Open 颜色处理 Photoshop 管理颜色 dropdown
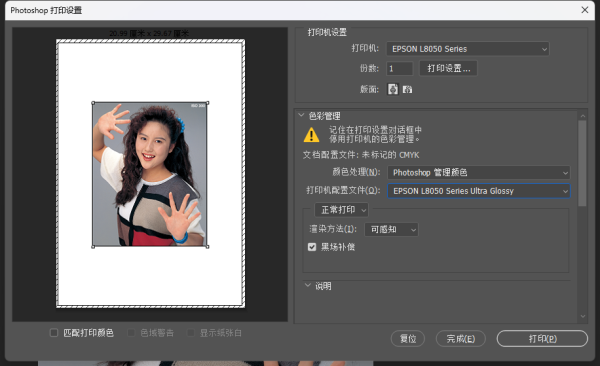The image size is (600, 366). click(x=479, y=173)
